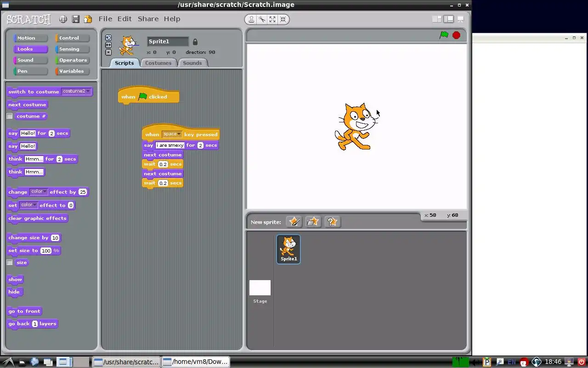Enter presentation mode

[x=460, y=19]
